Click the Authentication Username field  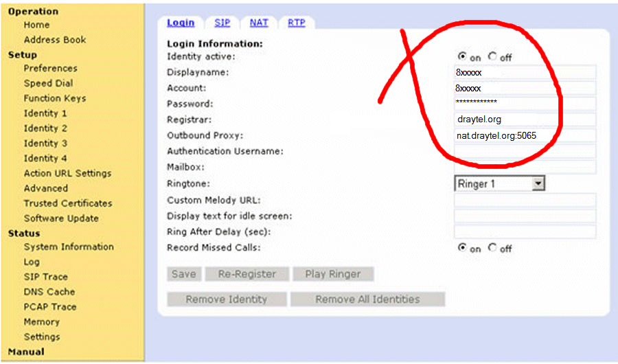(x=525, y=151)
